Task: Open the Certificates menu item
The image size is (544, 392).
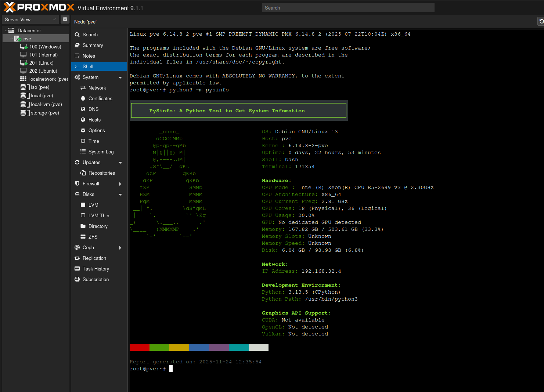Action: [99, 98]
